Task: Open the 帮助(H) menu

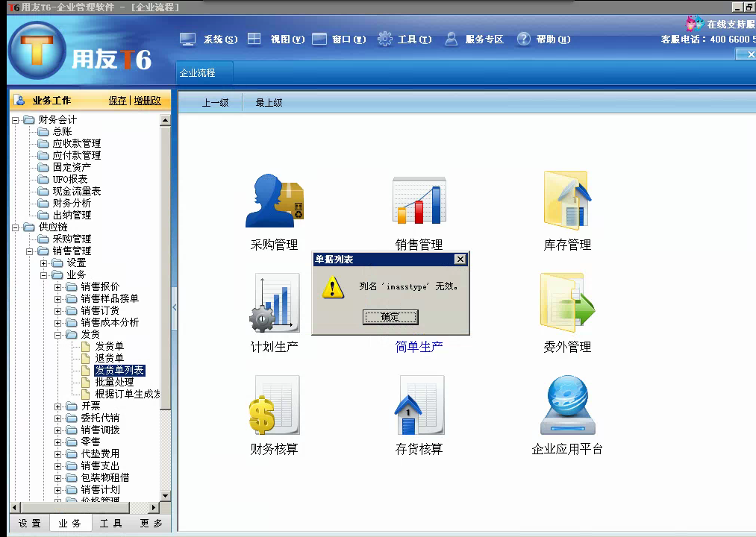Action: point(554,40)
